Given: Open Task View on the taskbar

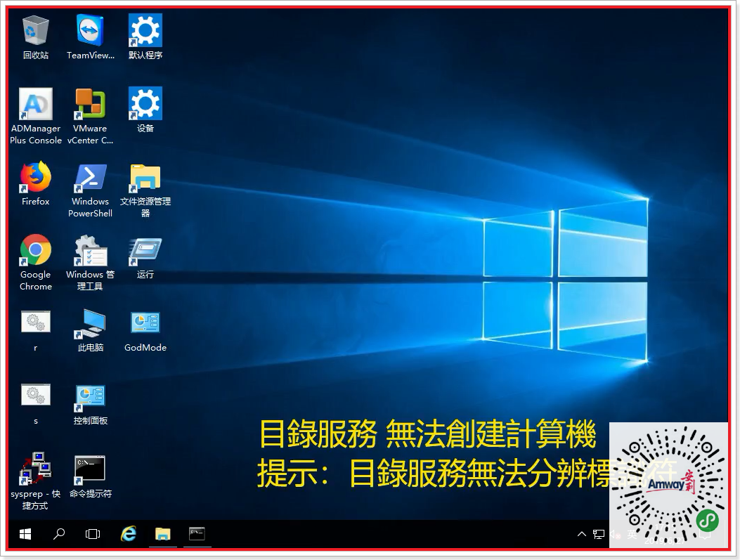Looking at the screenshot, I should [x=93, y=534].
